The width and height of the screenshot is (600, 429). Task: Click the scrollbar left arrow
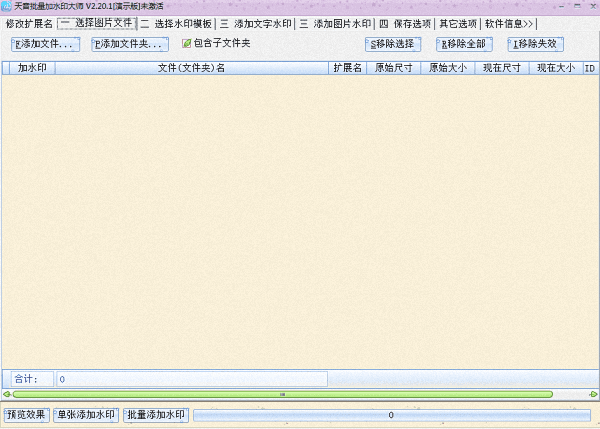tap(7, 394)
